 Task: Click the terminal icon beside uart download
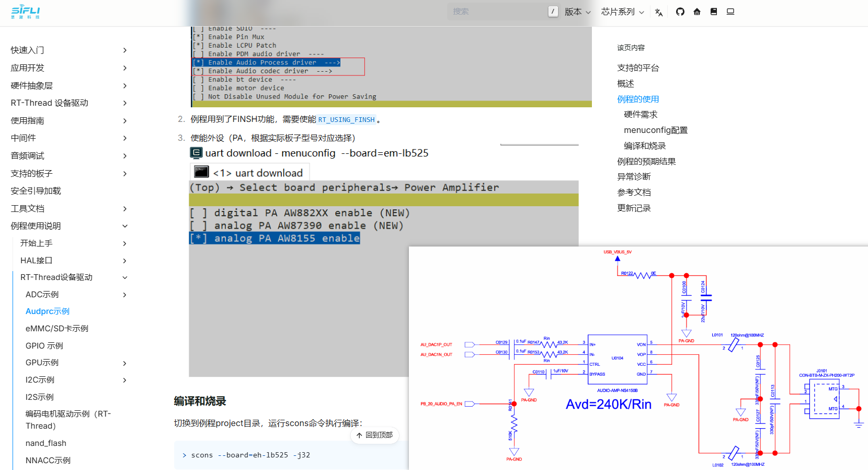click(x=201, y=172)
